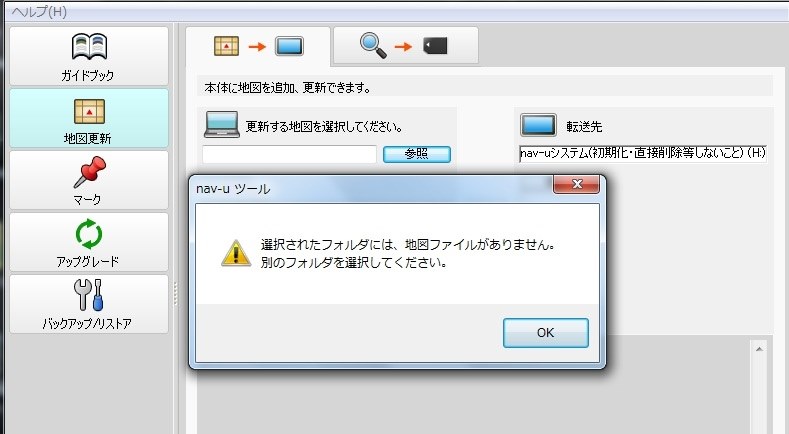The image size is (789, 434).
Task: Switch to the magnifier search tab
Action: pos(406,45)
